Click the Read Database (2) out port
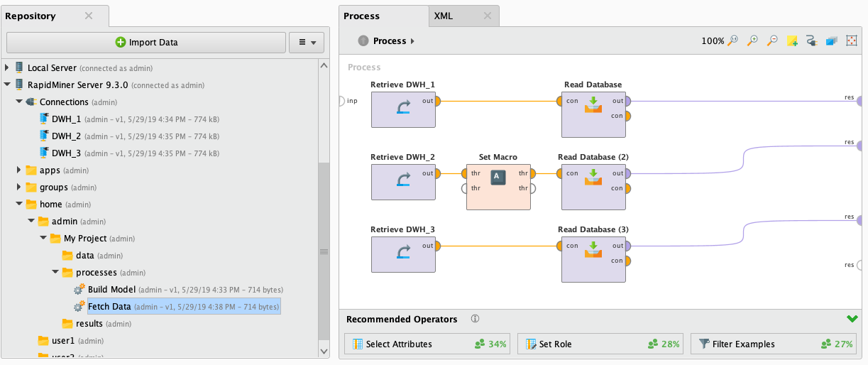This screenshot has height=365, width=868. point(629,173)
